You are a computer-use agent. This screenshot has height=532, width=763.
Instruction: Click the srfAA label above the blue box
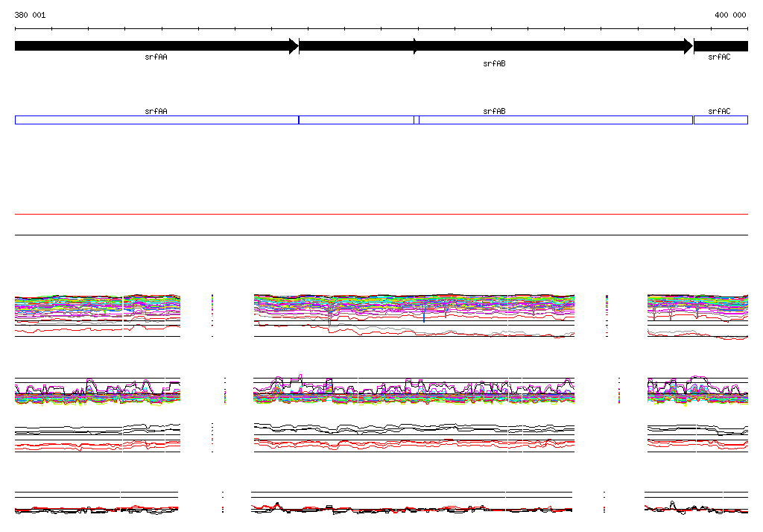pos(156,111)
